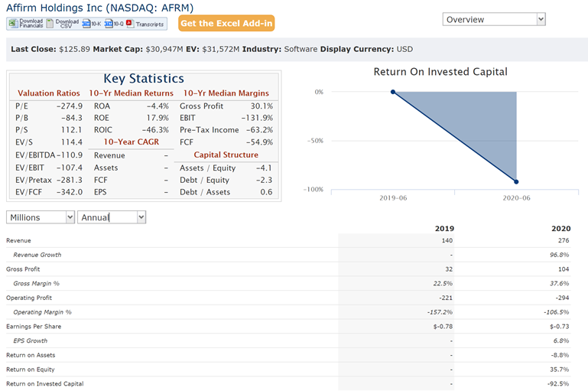Click the Market Cap $30,947M value
The width and height of the screenshot is (588, 391).
click(164, 49)
